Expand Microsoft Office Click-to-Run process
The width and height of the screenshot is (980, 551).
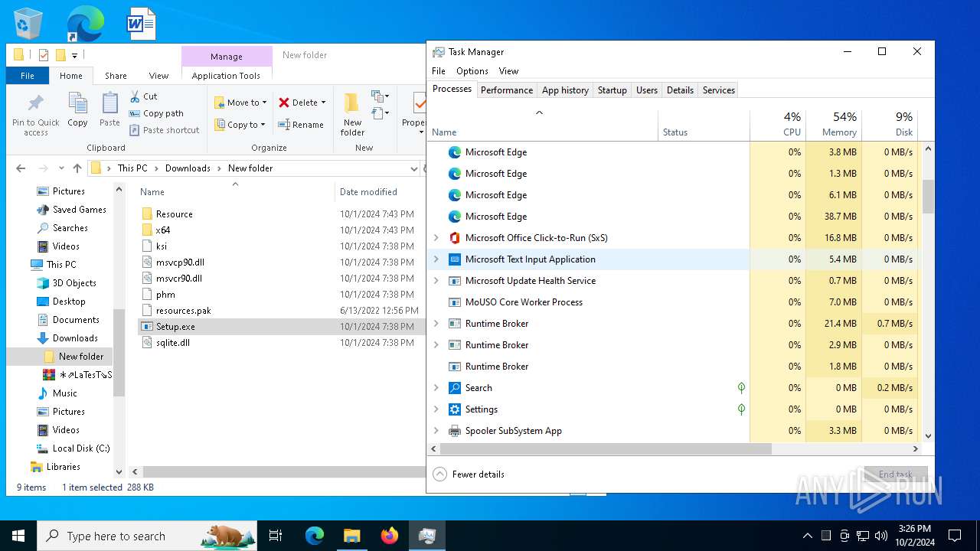point(436,238)
